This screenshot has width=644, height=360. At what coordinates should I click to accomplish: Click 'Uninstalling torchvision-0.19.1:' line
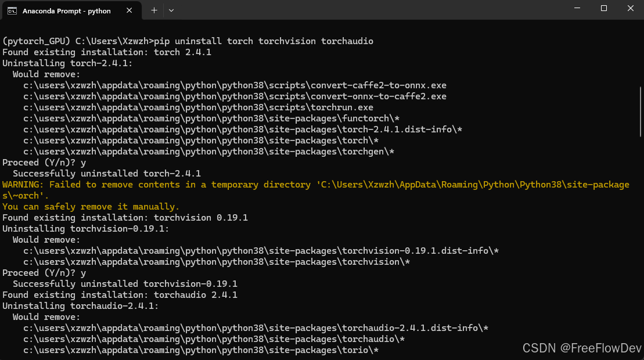pos(85,229)
